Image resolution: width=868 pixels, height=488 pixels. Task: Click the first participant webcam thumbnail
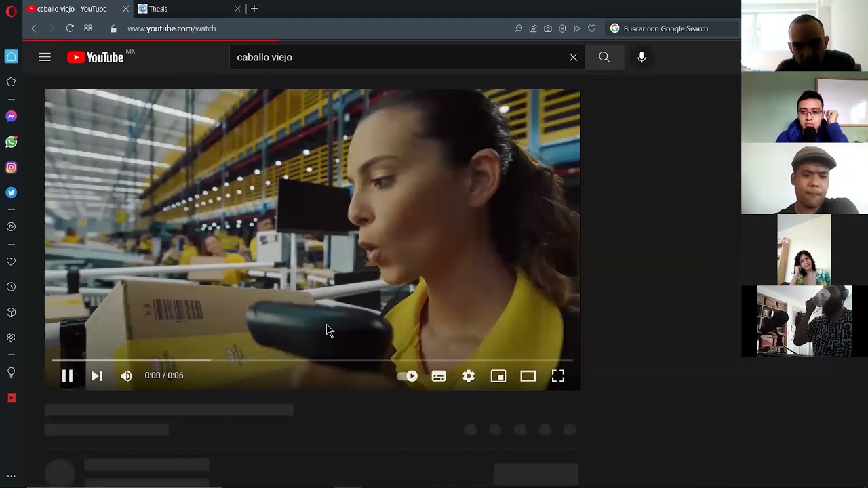click(x=804, y=36)
